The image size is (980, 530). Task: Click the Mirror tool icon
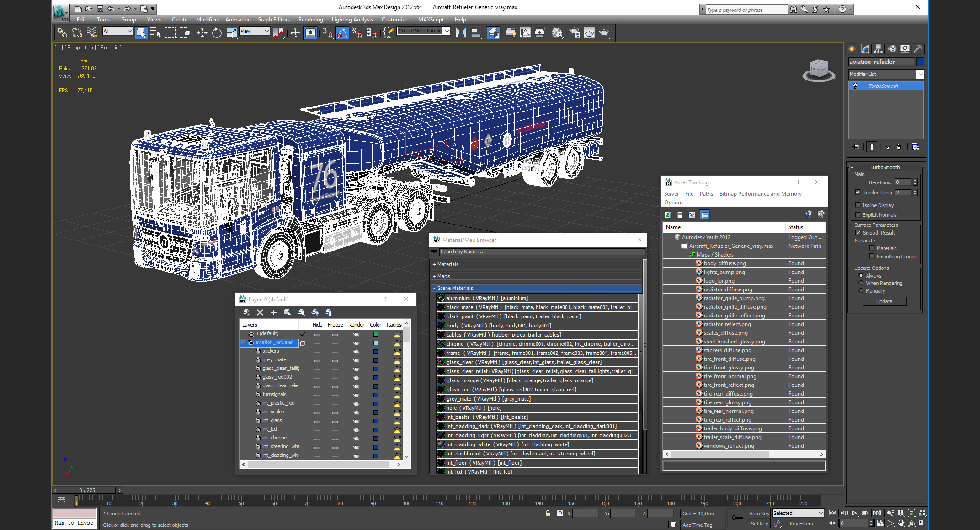461,32
